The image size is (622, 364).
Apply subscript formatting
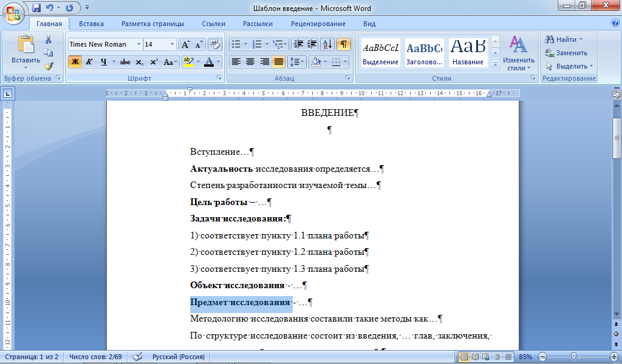[x=139, y=62]
